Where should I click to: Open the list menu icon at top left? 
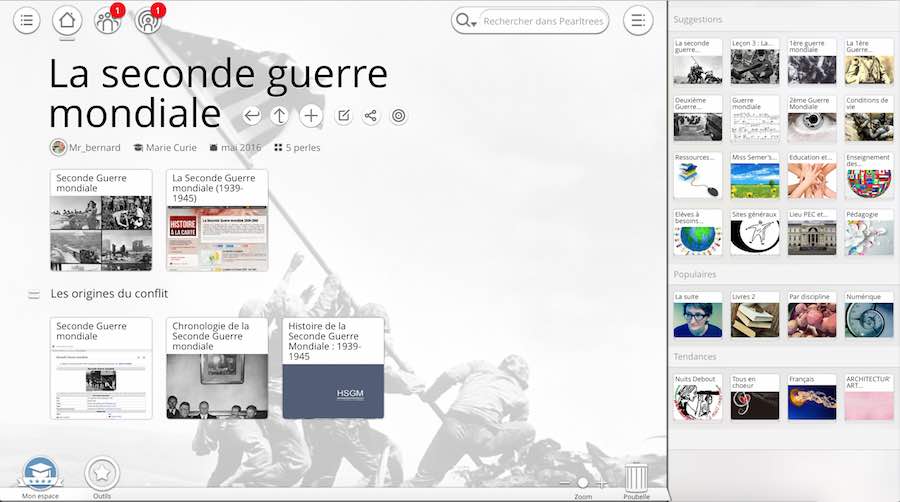(26, 21)
